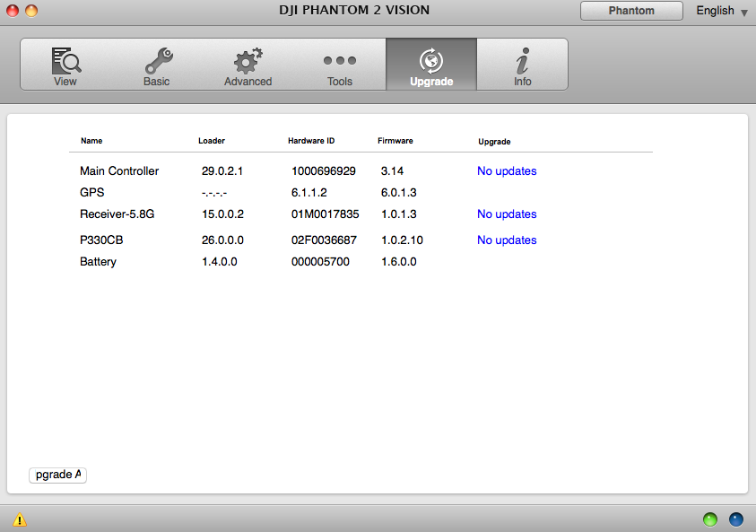Click the Hardware ID column header

311,141
